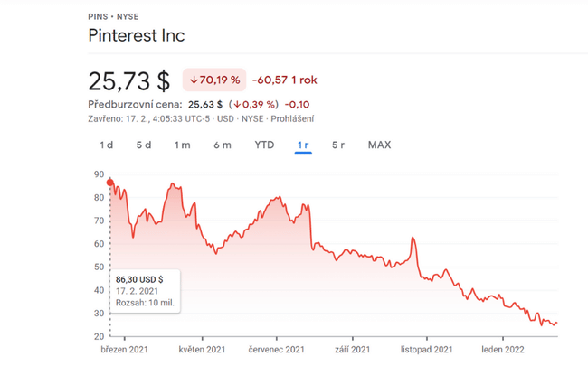588x366 pixels.
Task: Show the MAX range chart
Action: coord(379,145)
